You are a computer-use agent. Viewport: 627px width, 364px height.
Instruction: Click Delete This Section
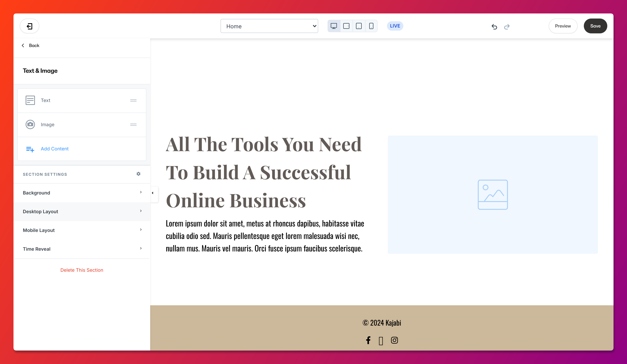(82, 270)
